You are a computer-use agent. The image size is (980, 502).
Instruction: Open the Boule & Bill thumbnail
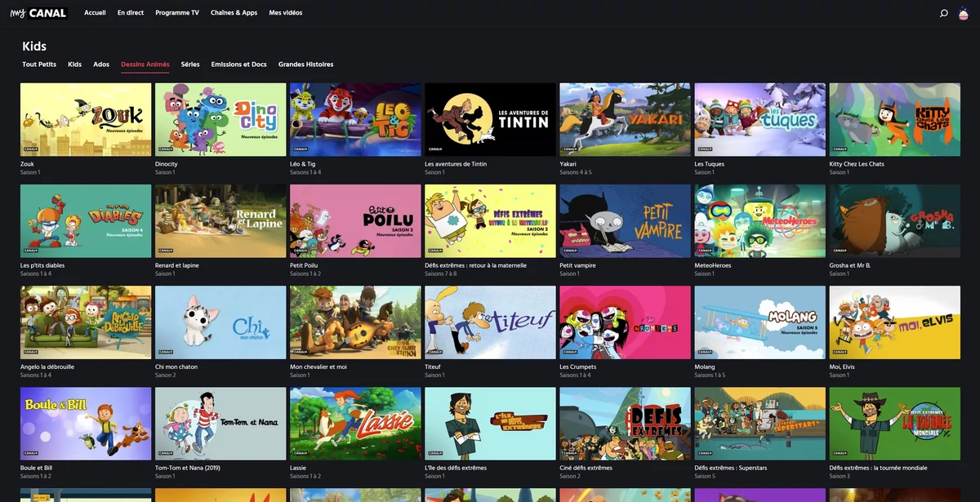point(86,424)
